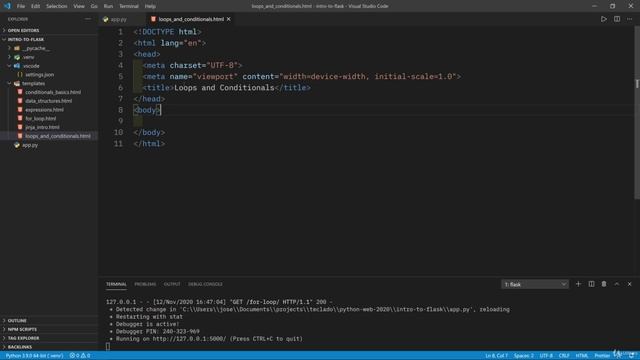
Task: Collapse the templates folder
Action: [33, 84]
